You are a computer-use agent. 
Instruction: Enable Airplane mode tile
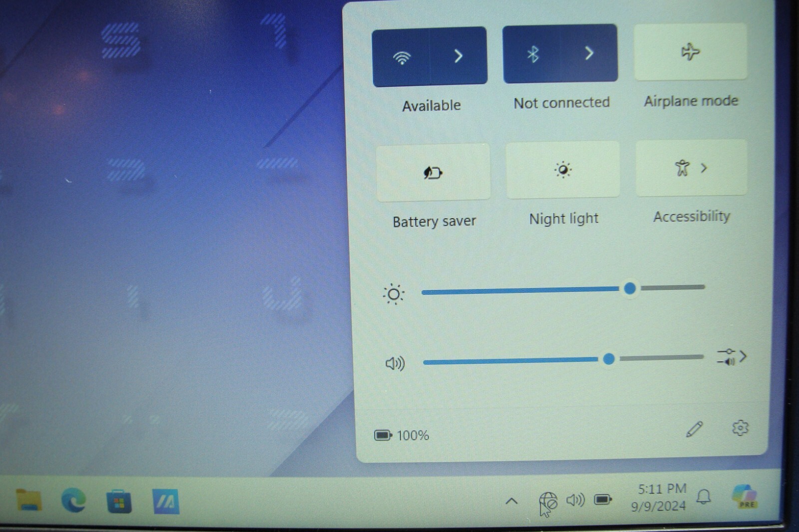click(691, 51)
